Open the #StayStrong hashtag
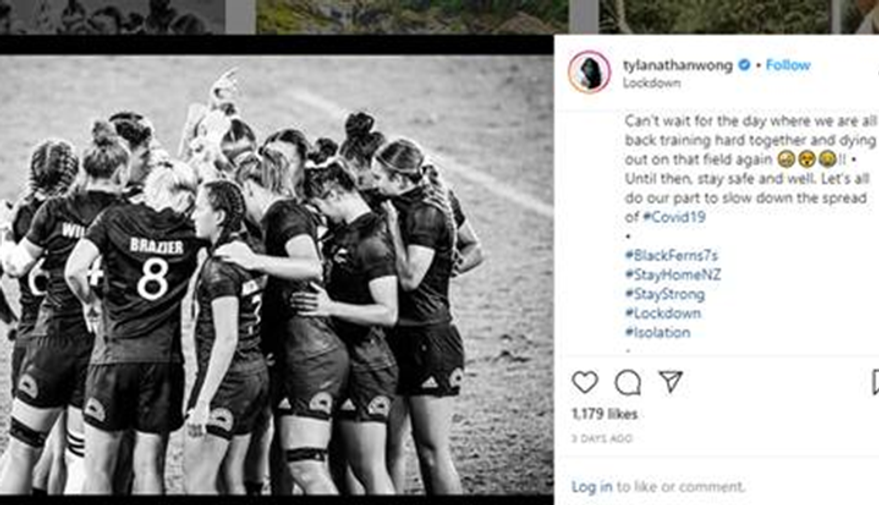Viewport: 879px width, 505px height. pyautogui.click(x=665, y=294)
